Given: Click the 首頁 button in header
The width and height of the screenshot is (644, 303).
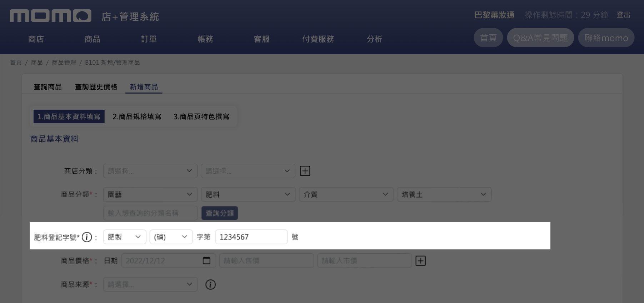Looking at the screenshot, I should coord(488,38).
